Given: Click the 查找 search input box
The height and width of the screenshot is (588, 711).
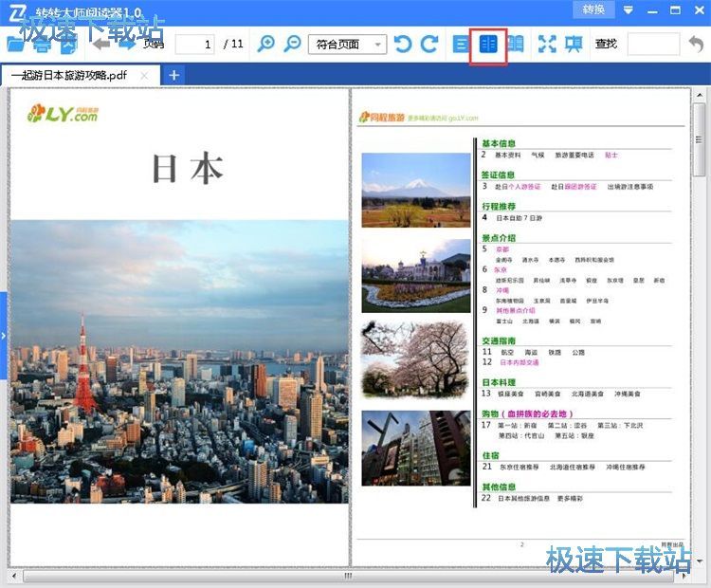Looking at the screenshot, I should point(652,44).
